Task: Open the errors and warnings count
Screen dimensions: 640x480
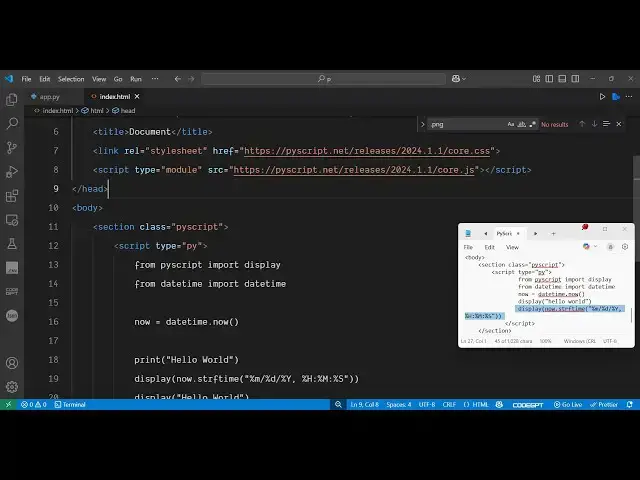Action: click(34, 404)
